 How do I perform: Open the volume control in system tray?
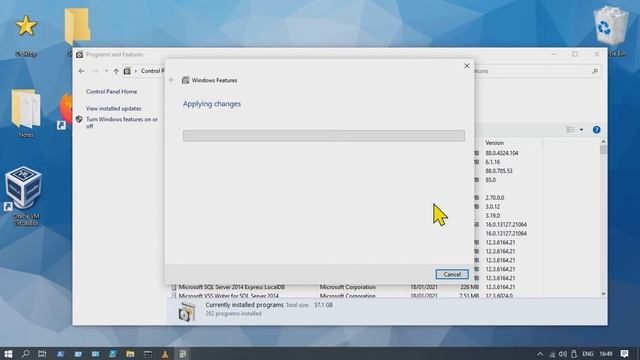coord(563,354)
